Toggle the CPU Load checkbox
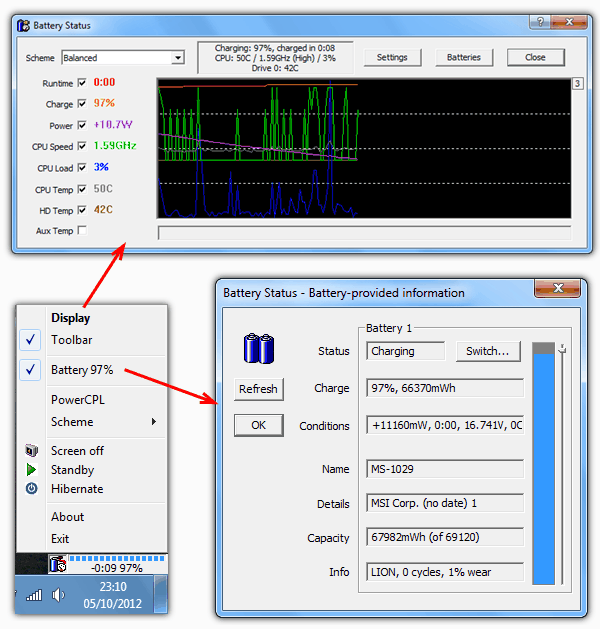The width and height of the screenshot is (600, 629). (x=82, y=167)
